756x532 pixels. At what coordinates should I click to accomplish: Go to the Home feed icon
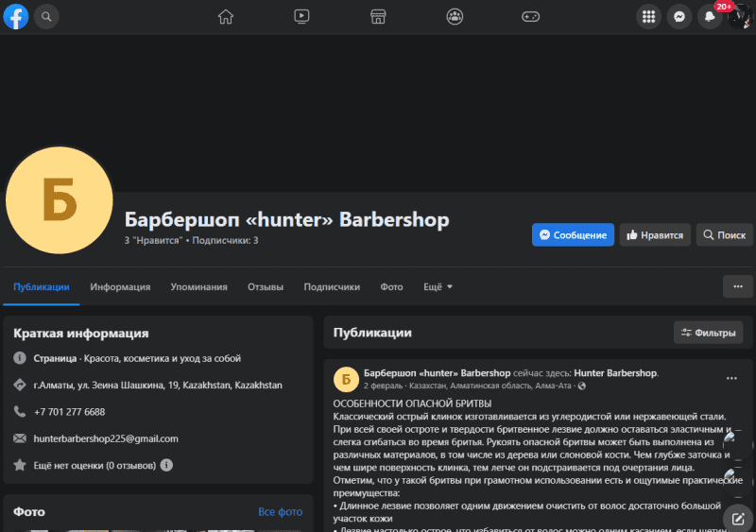coord(226,16)
